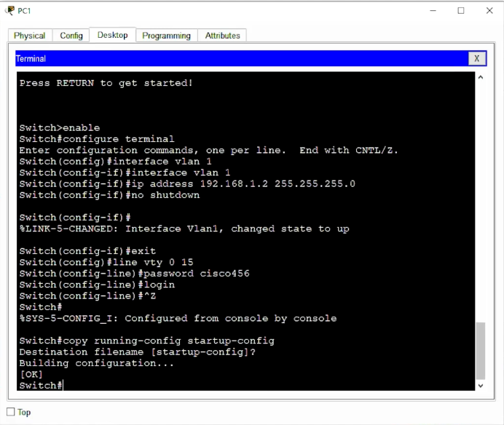504x425 pixels.
Task: Go to the Programming tab
Action: click(166, 36)
